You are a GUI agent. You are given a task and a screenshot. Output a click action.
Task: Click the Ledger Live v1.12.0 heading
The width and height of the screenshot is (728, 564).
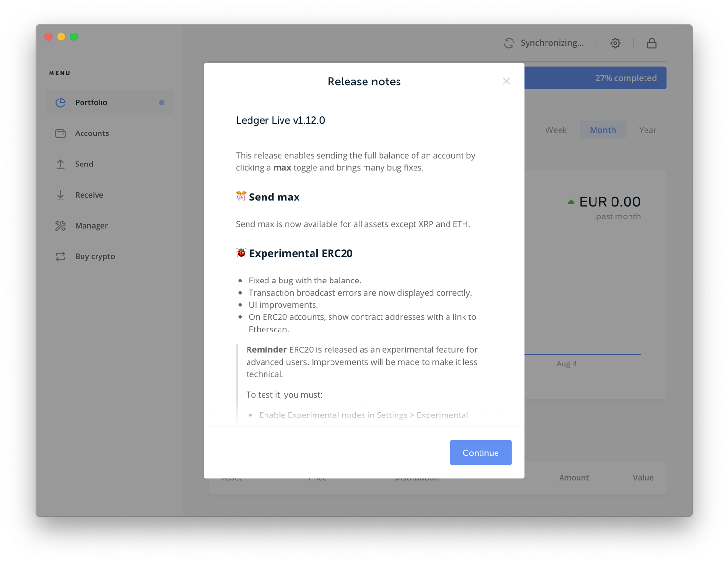(281, 120)
